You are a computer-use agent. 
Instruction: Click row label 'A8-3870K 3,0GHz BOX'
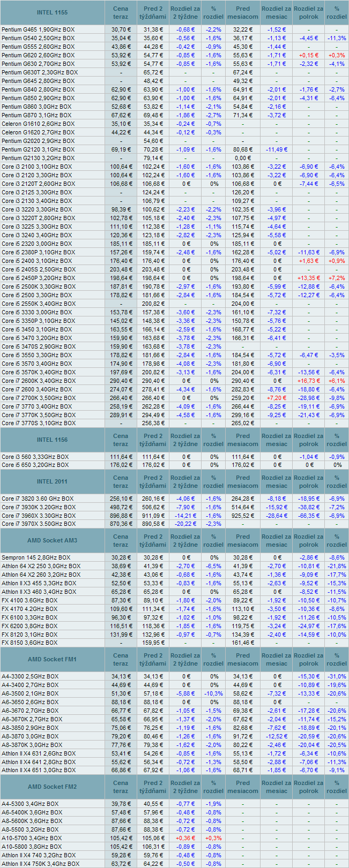click(x=32, y=745)
